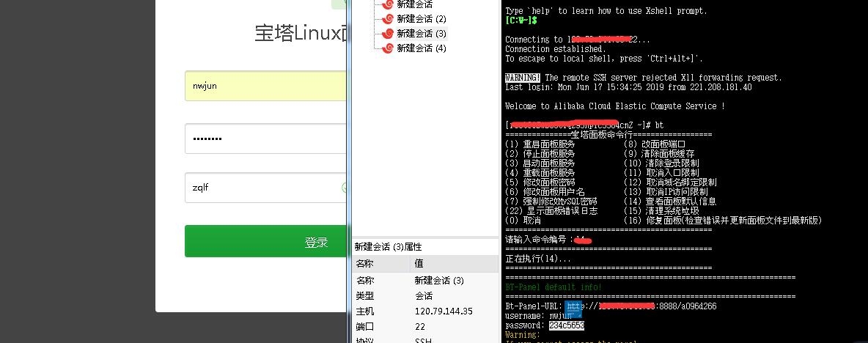
Task: Click the yellow Warning: line in terminal
Action: point(523,335)
